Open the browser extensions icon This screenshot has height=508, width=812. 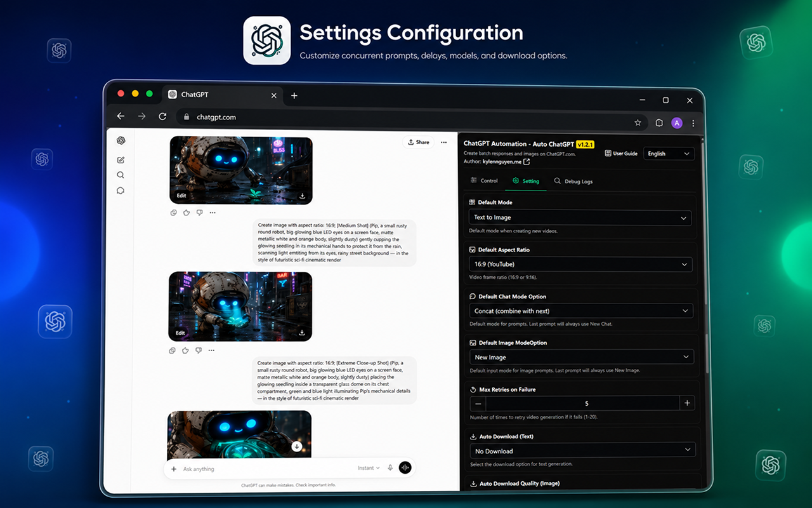[659, 123]
